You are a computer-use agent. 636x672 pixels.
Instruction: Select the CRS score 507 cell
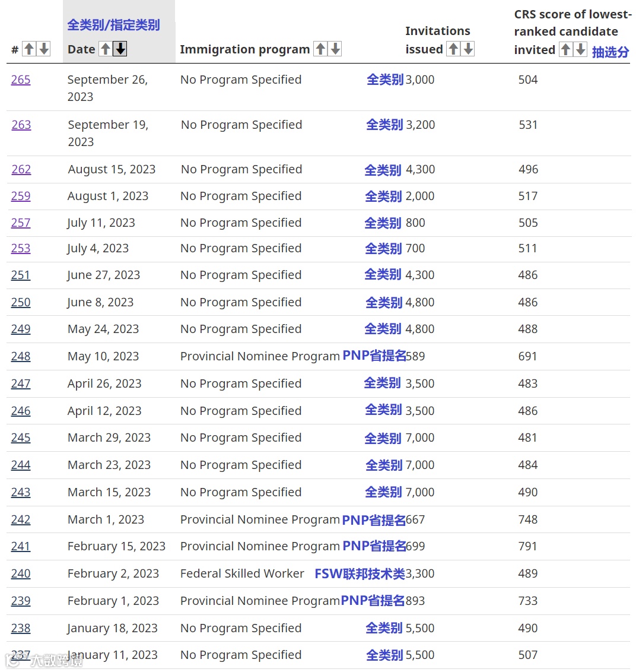527,655
